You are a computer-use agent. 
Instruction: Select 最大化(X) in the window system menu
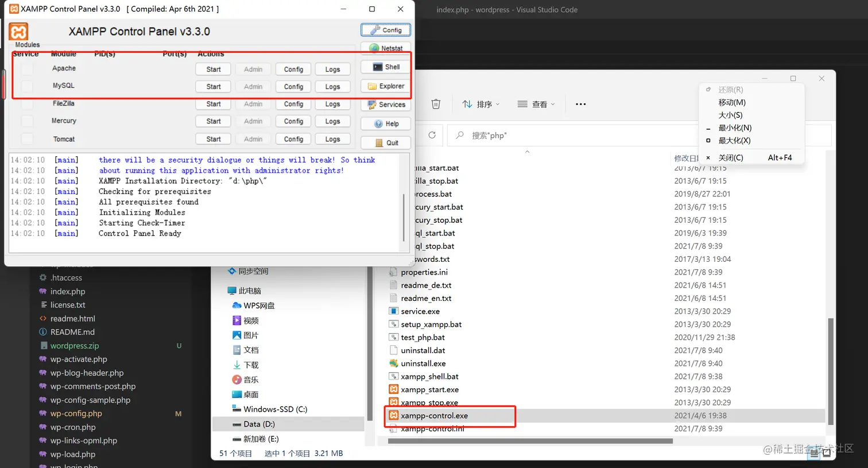pyautogui.click(x=734, y=140)
